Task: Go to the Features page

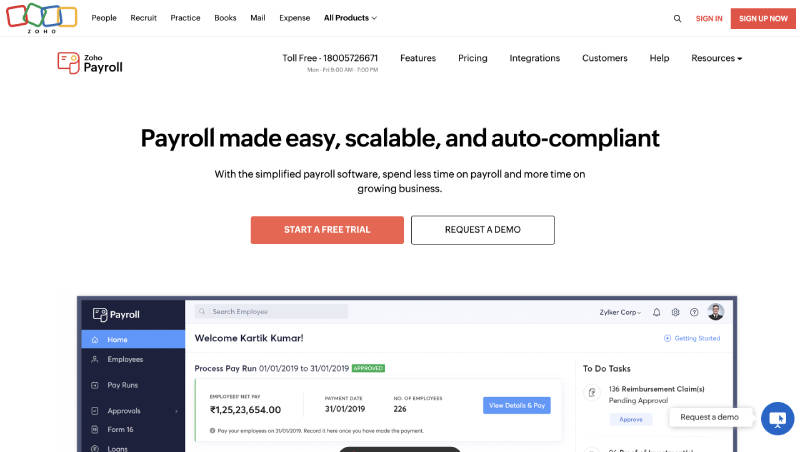Action: (x=418, y=58)
